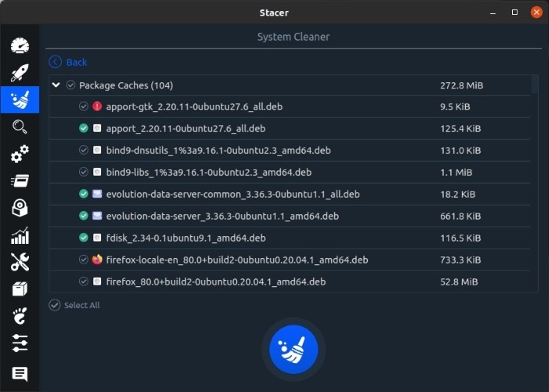Uncheck apport_2.20.11-0ubuntu27.6_all.deb checkbox

pyautogui.click(x=83, y=128)
